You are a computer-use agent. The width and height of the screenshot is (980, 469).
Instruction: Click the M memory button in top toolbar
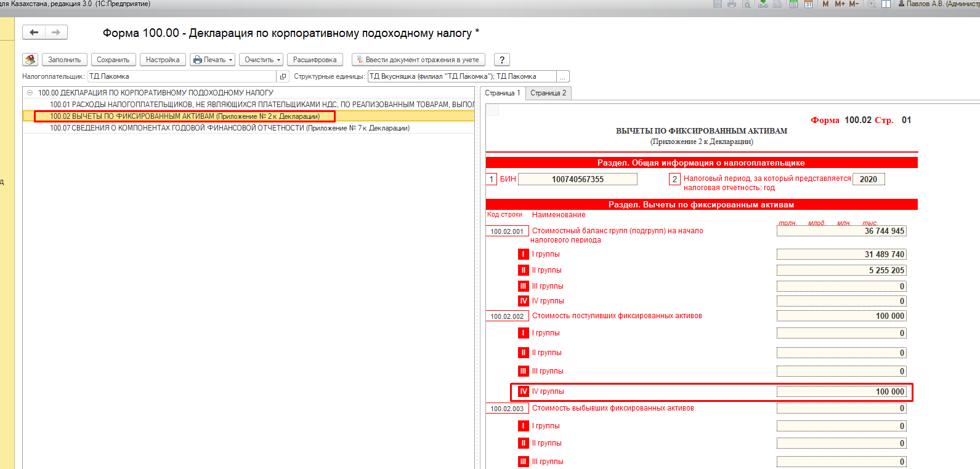point(825,4)
